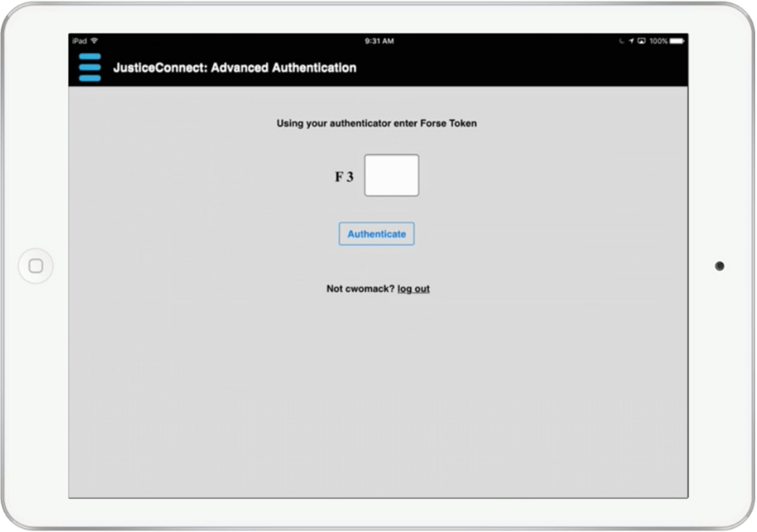This screenshot has width=757, height=532.
Task: Tap the AirPlay screen mirroring status icon
Action: coord(641,41)
